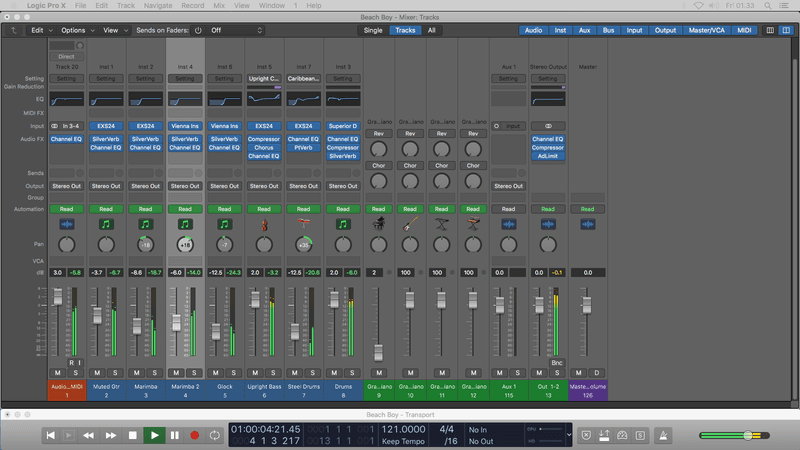
Task: Enable record on Audio MIDI track R button
Action: [71, 363]
